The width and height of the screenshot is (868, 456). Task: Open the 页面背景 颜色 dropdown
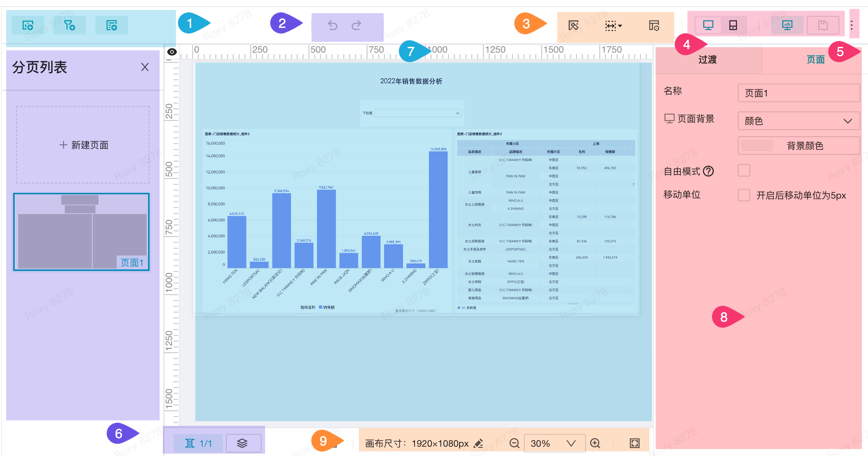798,121
